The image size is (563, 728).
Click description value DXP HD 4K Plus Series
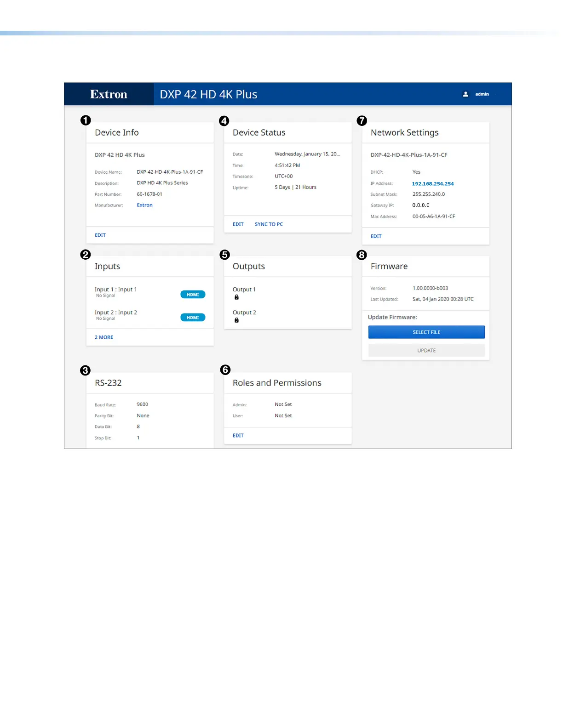[x=162, y=183]
